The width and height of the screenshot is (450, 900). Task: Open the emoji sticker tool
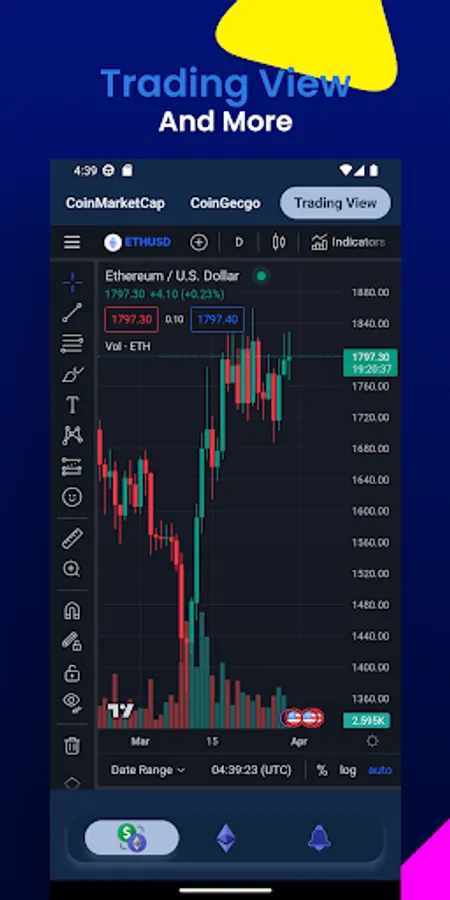[x=72, y=497]
